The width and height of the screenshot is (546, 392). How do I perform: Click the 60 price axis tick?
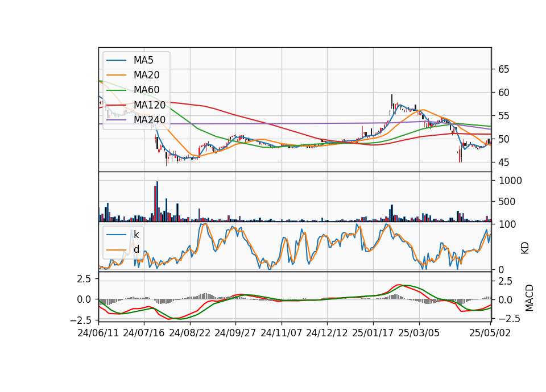pos(503,93)
